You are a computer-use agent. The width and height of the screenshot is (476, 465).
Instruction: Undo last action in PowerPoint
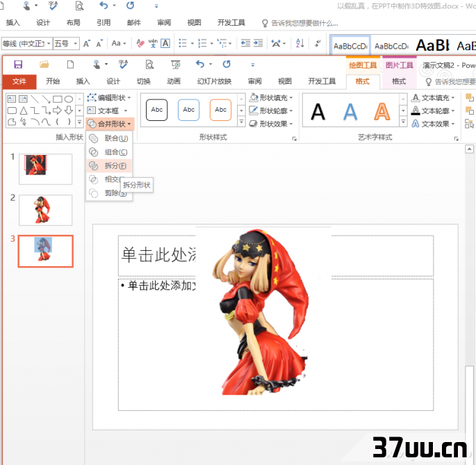tap(200, 64)
